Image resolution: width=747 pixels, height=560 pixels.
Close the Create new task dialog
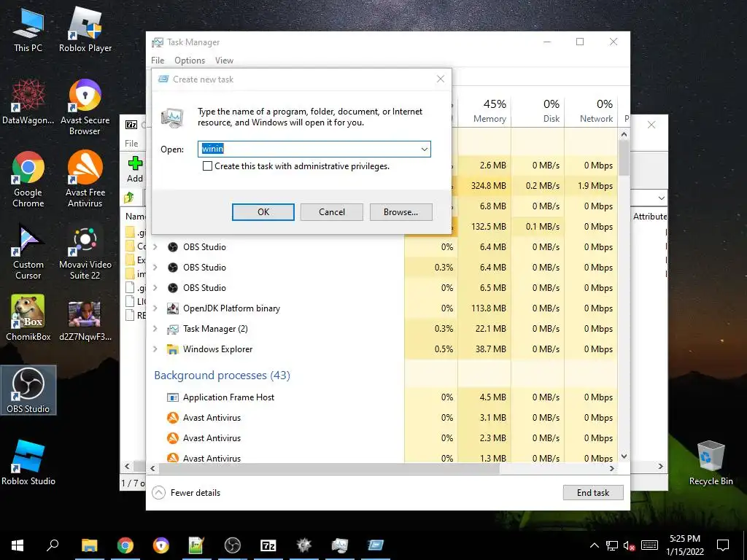click(440, 79)
